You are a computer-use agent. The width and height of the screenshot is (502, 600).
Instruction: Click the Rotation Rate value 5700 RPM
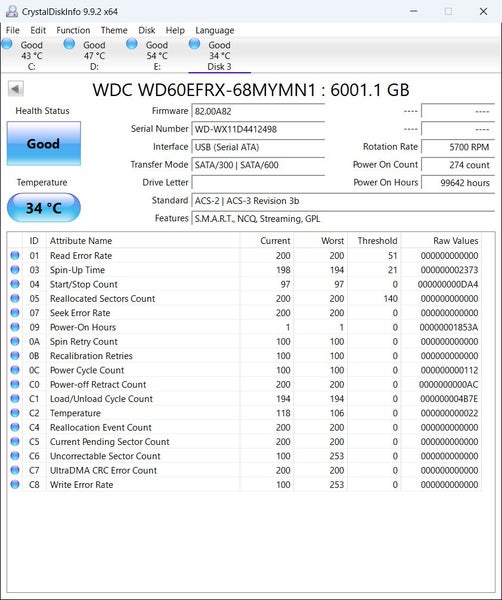click(x=458, y=147)
